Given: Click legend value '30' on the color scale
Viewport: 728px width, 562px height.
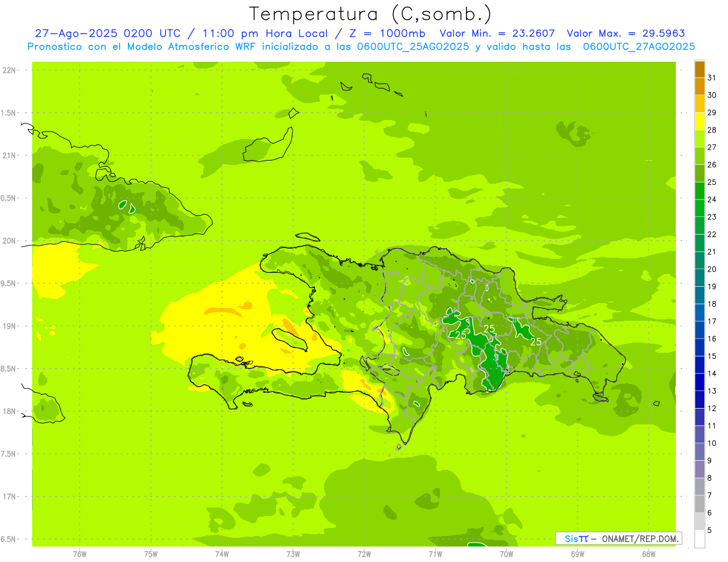Looking at the screenshot, I should click(712, 95).
